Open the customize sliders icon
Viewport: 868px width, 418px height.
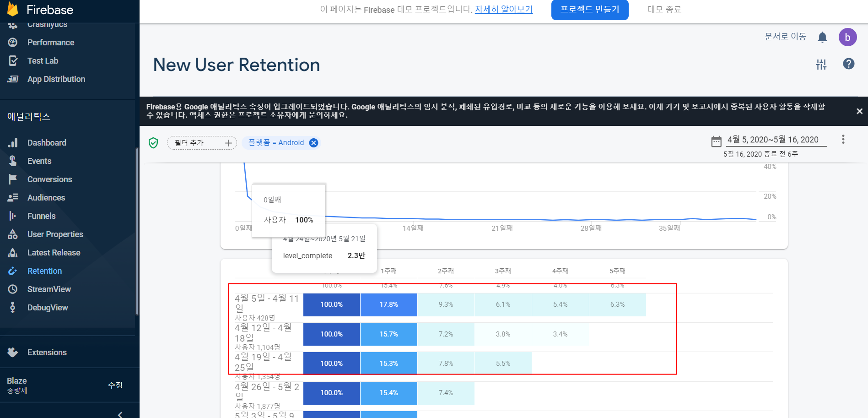[x=821, y=64]
